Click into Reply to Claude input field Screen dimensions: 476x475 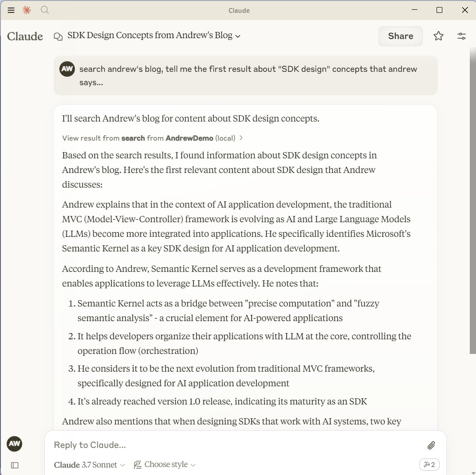pyautogui.click(x=235, y=445)
